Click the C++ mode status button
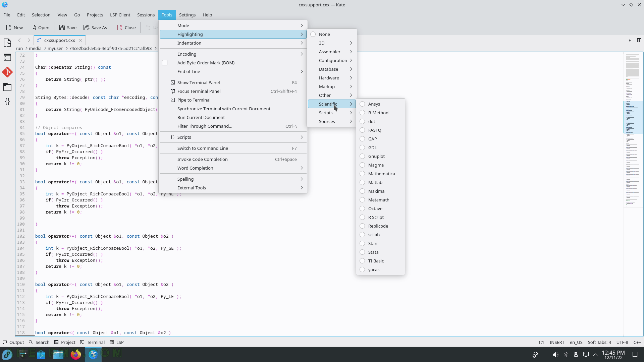The image size is (644, 362). tap(637, 342)
